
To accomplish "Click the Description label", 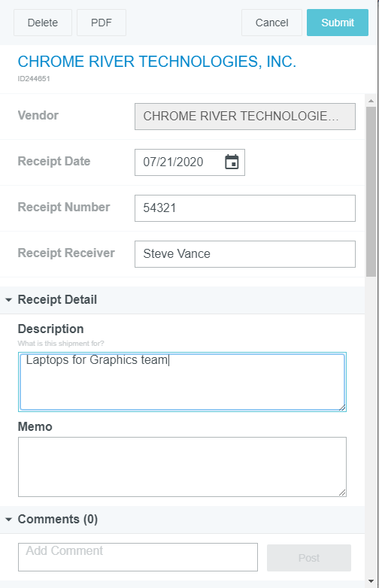I will (50, 329).
